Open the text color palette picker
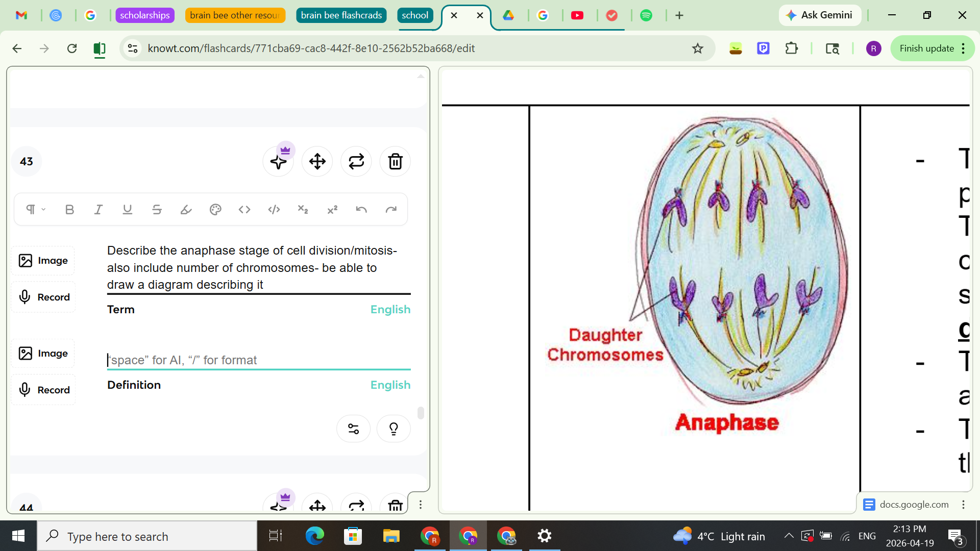 (x=215, y=209)
